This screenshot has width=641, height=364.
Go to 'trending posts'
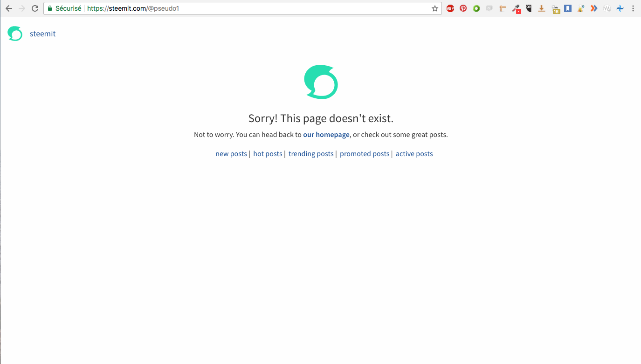point(311,154)
